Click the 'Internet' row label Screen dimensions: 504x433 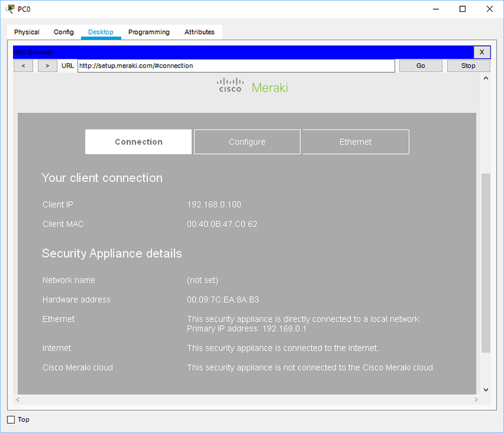[x=57, y=348]
